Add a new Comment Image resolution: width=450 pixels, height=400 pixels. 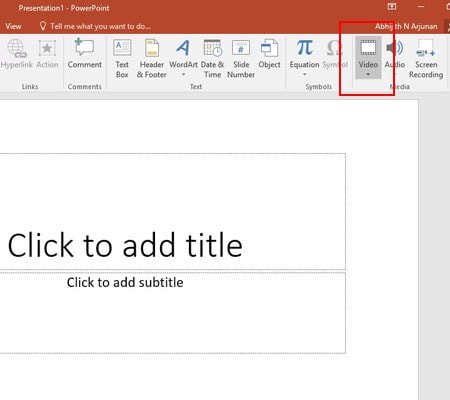pos(85,54)
